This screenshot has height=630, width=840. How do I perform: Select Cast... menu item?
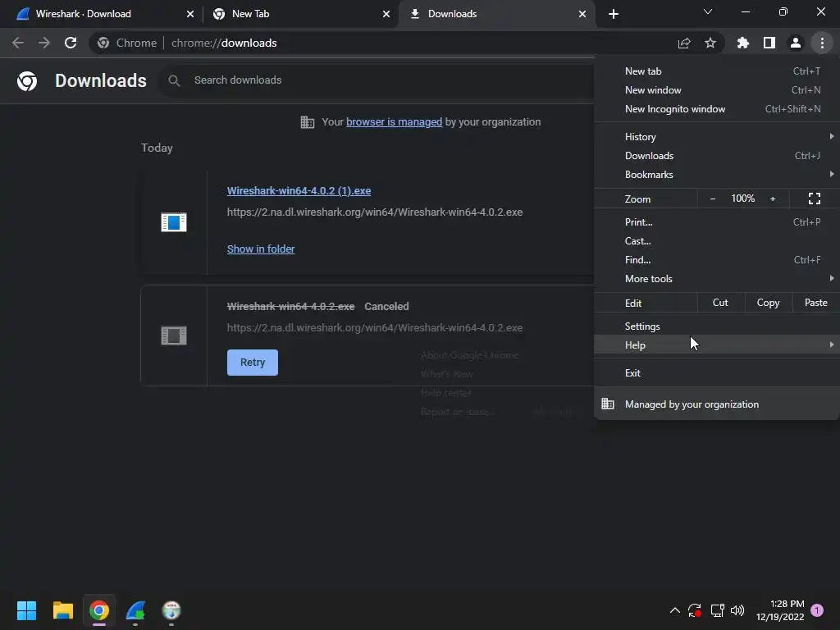click(x=717, y=241)
